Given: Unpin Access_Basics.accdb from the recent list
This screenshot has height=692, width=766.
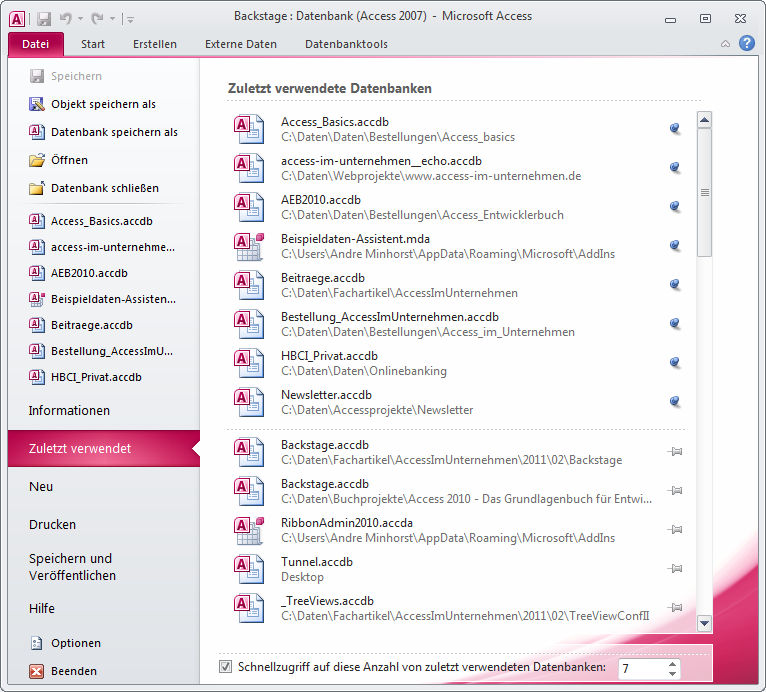Looking at the screenshot, I should pyautogui.click(x=675, y=128).
